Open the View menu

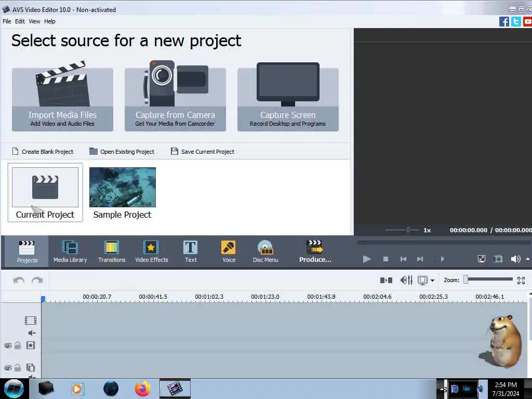click(34, 21)
